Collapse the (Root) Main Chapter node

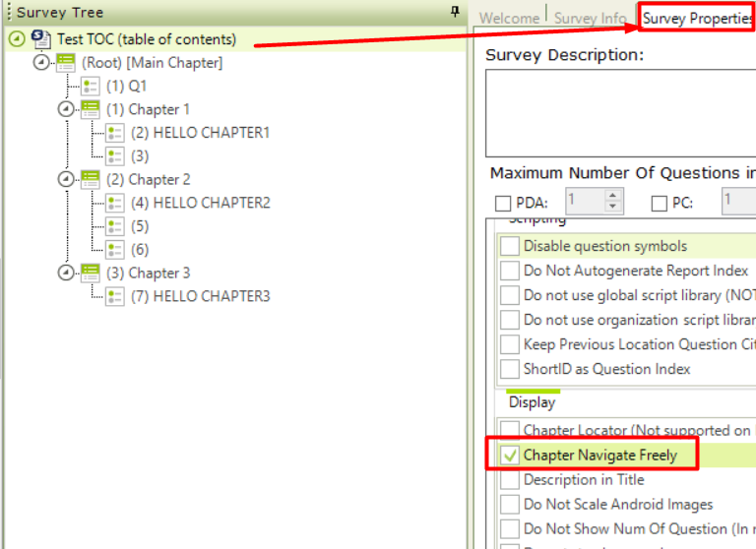point(41,63)
